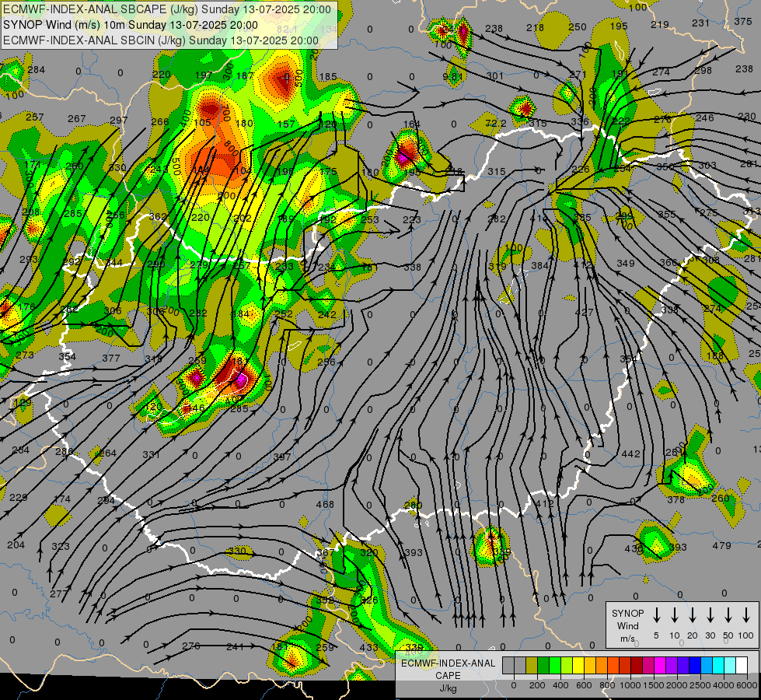The height and width of the screenshot is (700, 761).
Task: Click the wind legend arrow above 10
Action: [x=674, y=615]
